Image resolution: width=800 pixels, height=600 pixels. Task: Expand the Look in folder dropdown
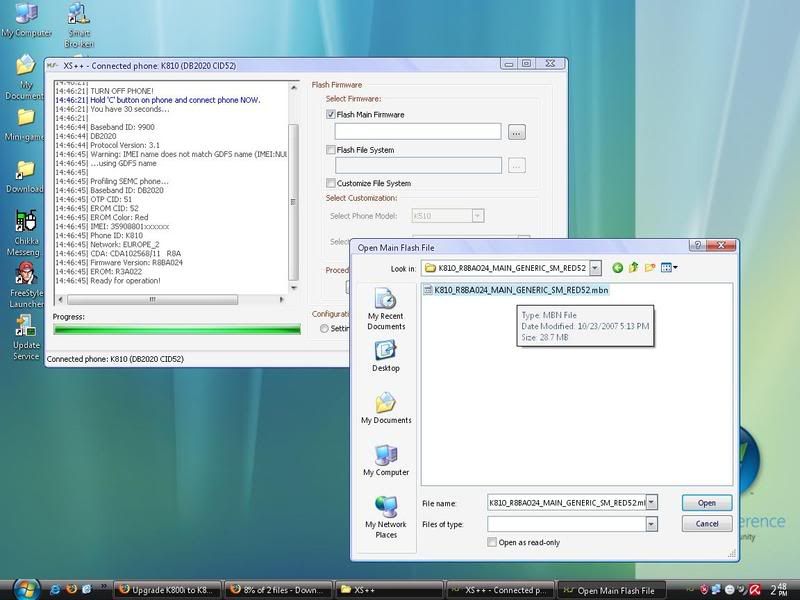click(x=595, y=268)
